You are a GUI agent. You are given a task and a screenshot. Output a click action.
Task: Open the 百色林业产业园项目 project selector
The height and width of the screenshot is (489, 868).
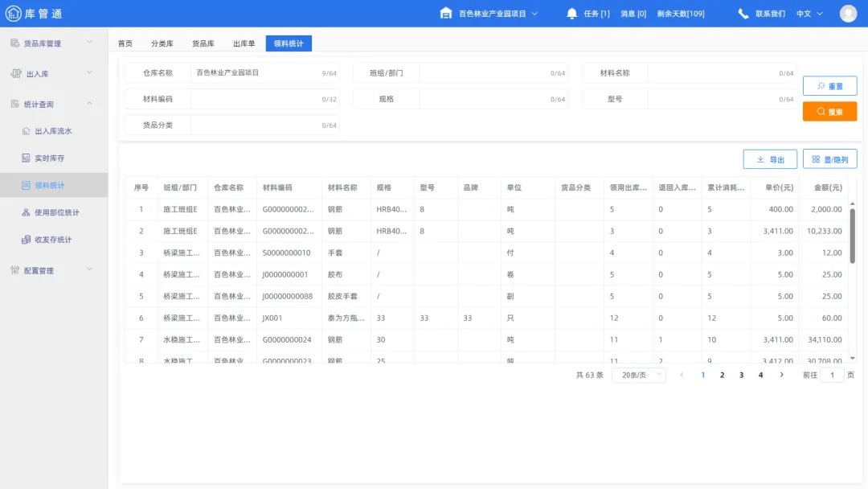pyautogui.click(x=491, y=12)
